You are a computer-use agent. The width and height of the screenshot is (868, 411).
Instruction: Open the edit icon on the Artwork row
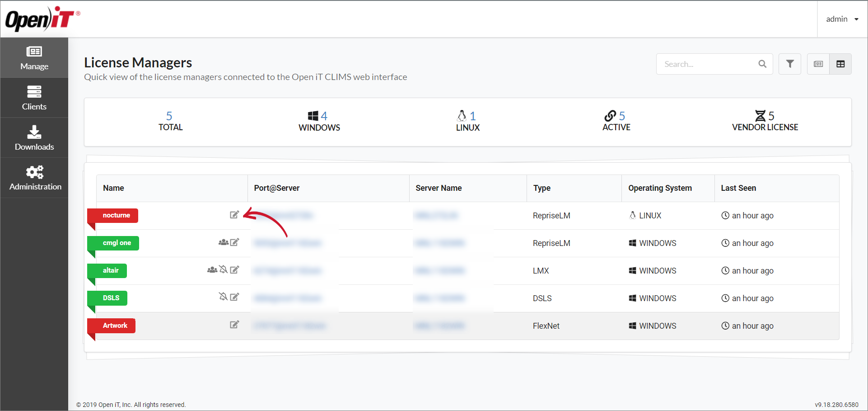point(234,325)
